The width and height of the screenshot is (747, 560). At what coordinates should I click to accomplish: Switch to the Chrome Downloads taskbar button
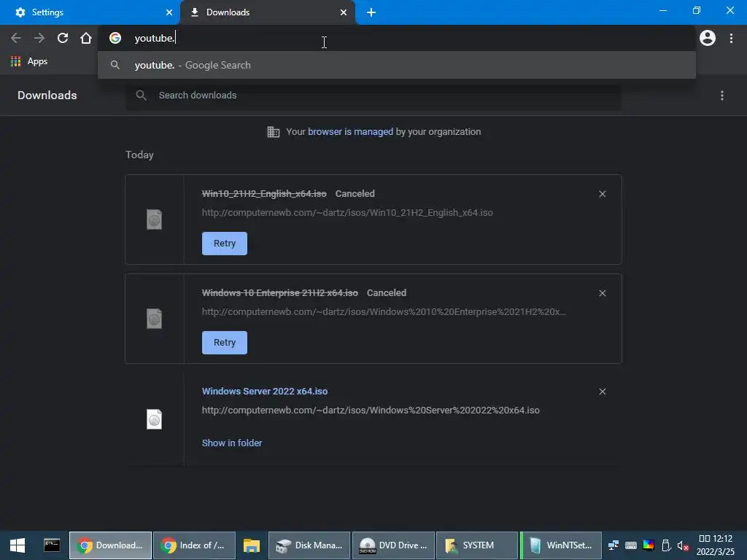point(111,545)
